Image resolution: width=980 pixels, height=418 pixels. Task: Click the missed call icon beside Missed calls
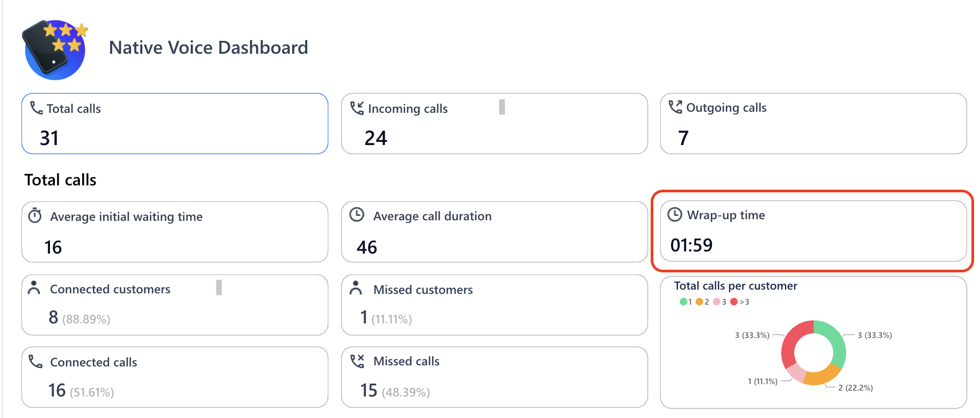(357, 361)
